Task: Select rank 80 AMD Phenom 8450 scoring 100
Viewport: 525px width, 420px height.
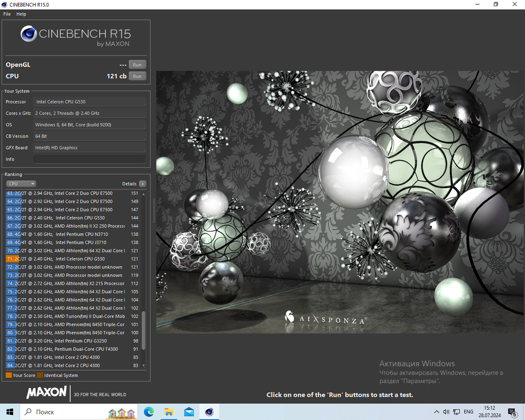Action: coord(73,333)
